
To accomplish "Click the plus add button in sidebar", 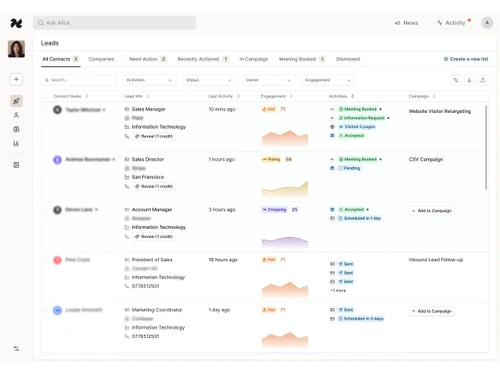I will coord(16,79).
